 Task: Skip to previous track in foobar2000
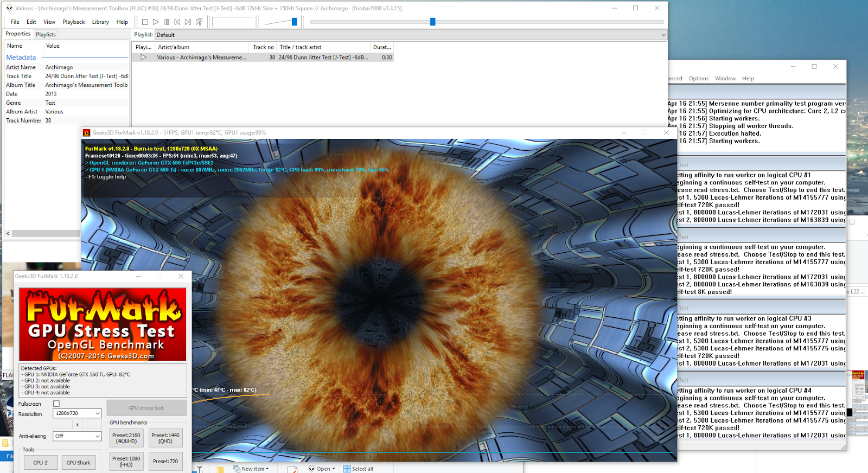tap(177, 22)
